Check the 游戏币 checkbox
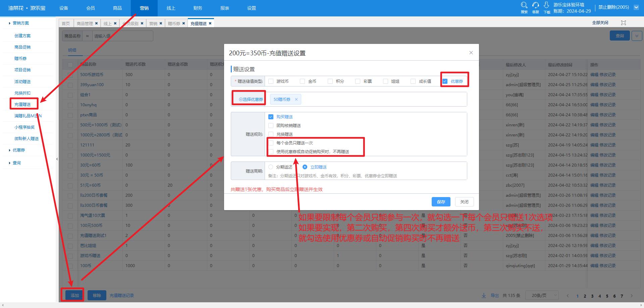The width and height of the screenshot is (644, 308). pyautogui.click(x=271, y=81)
